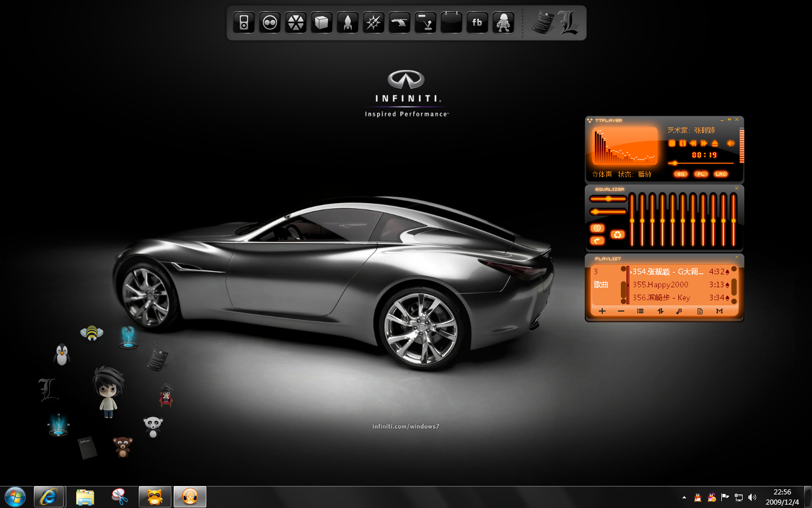This screenshot has width=812, height=508.
Task: Click the blue hologram icon beside the bee
Action: tap(128, 337)
